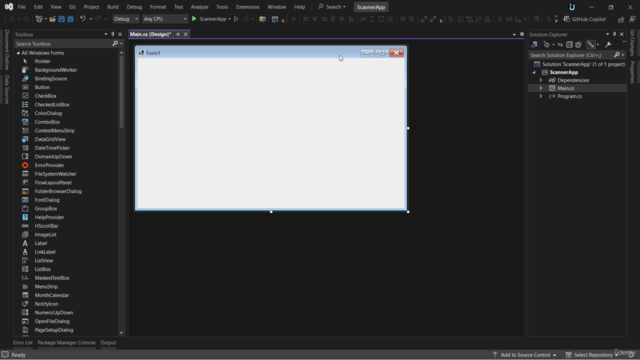The image size is (640, 360).
Task: Click in the Search Toolbox field
Action: point(62,44)
